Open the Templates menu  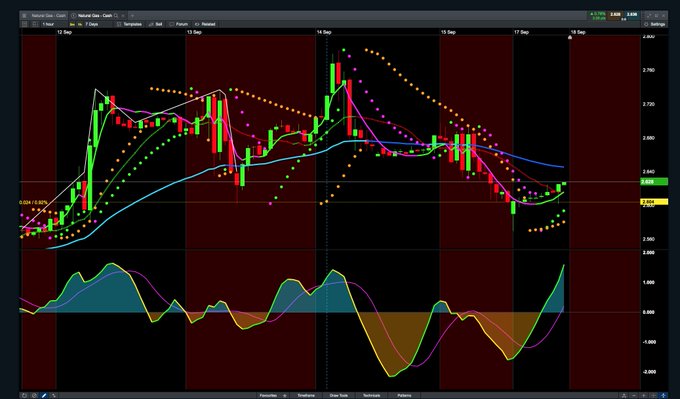[130, 24]
